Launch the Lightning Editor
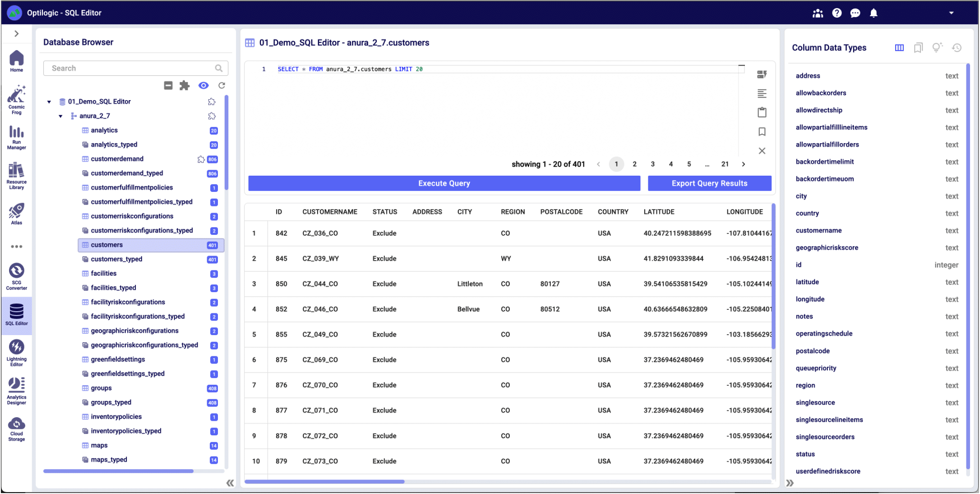980x494 pixels. pos(16,353)
